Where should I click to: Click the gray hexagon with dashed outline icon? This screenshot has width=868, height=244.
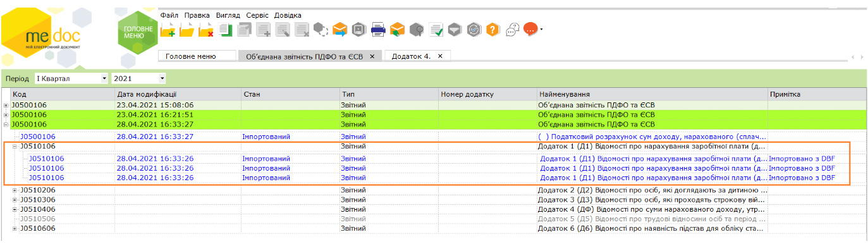[321, 29]
